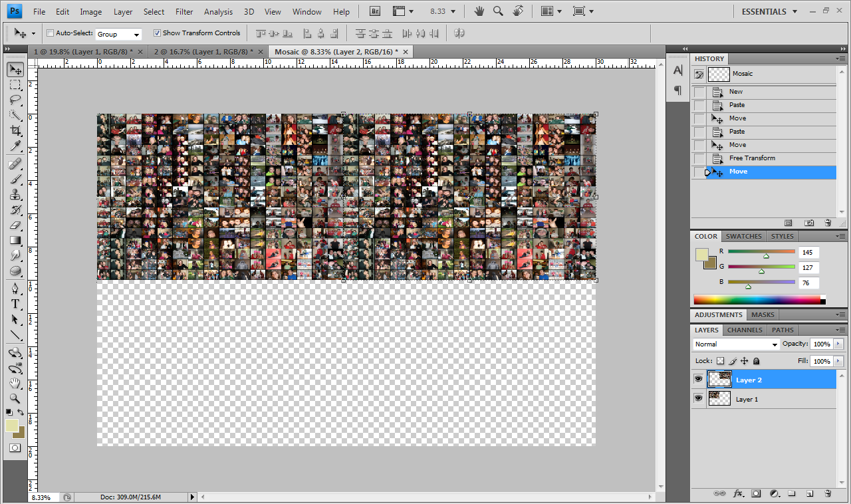Create a new group in the Layers panel
The height and width of the screenshot is (504, 851).
[792, 493]
